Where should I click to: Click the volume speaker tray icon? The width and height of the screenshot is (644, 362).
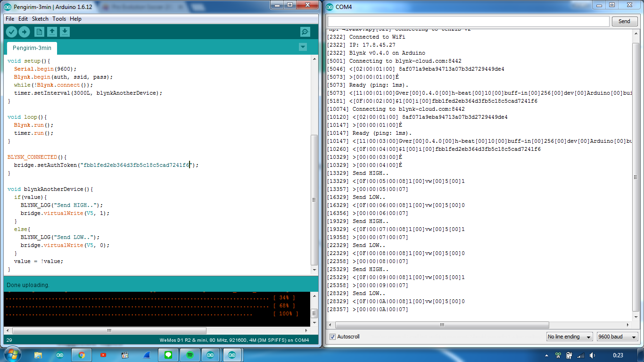tap(592, 355)
